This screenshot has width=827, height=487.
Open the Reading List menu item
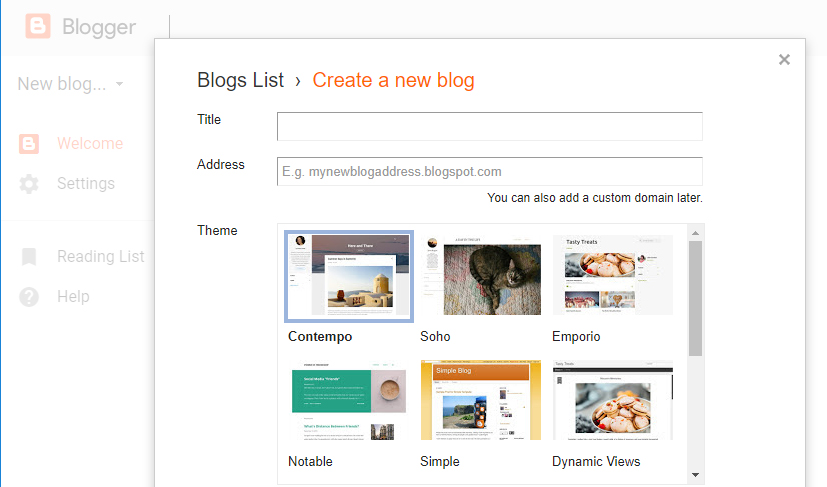101,256
